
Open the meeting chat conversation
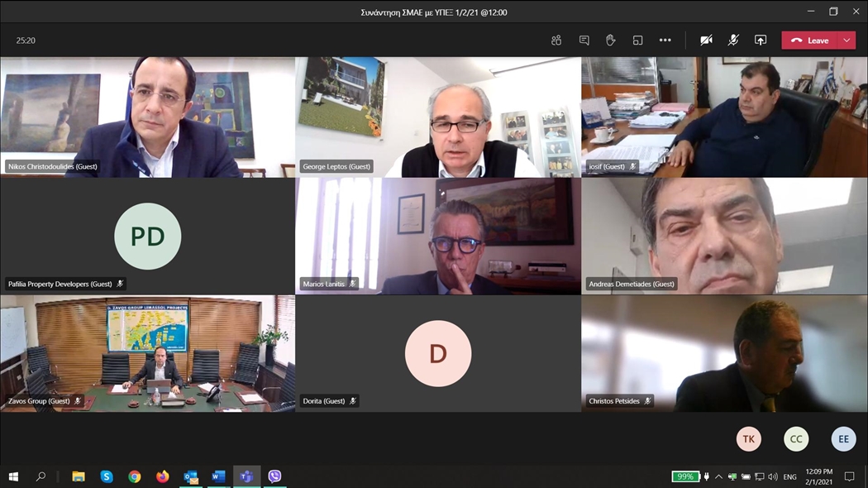click(584, 41)
